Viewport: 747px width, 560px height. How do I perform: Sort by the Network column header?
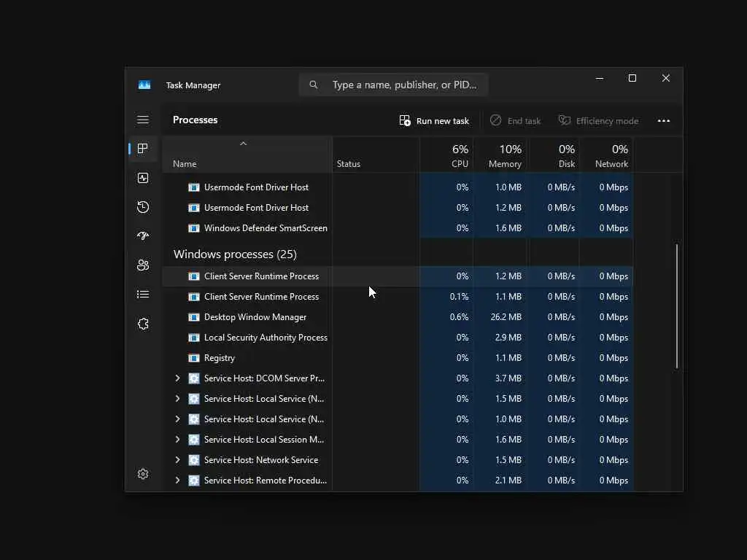(x=606, y=155)
